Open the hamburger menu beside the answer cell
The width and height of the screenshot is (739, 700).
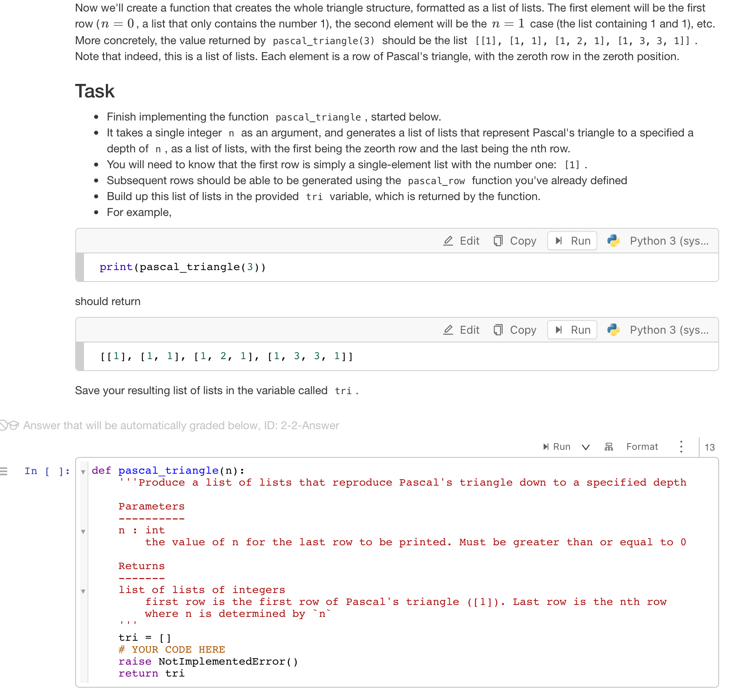tap(4, 472)
